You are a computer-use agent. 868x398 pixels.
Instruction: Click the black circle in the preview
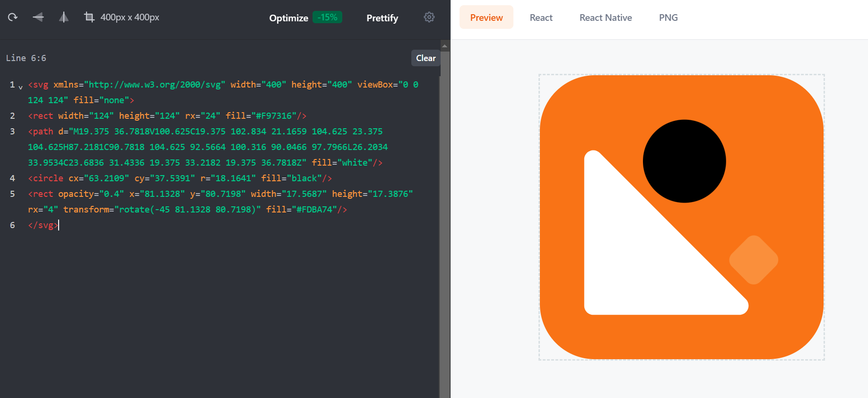[x=684, y=161]
